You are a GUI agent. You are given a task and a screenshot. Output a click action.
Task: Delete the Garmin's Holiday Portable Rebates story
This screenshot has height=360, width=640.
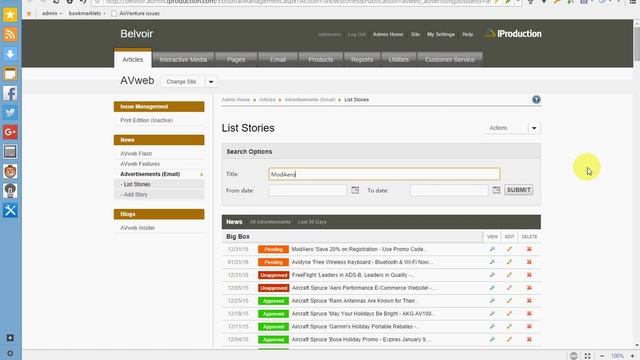point(529,327)
